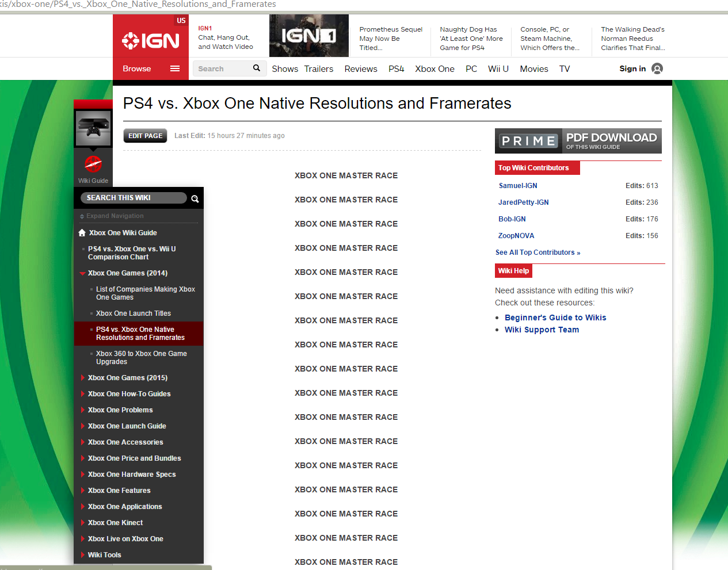Click the Xbox One Wiki Guide home icon
The height and width of the screenshot is (570, 728).
point(82,233)
